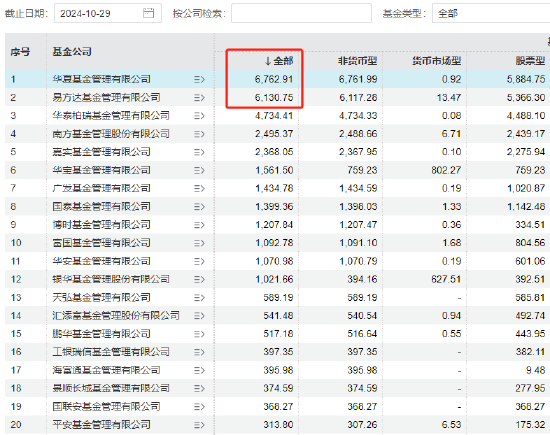Screen dimensions: 550x435
Task: Select company name 广发基金管理有限公司
Action: (101, 188)
